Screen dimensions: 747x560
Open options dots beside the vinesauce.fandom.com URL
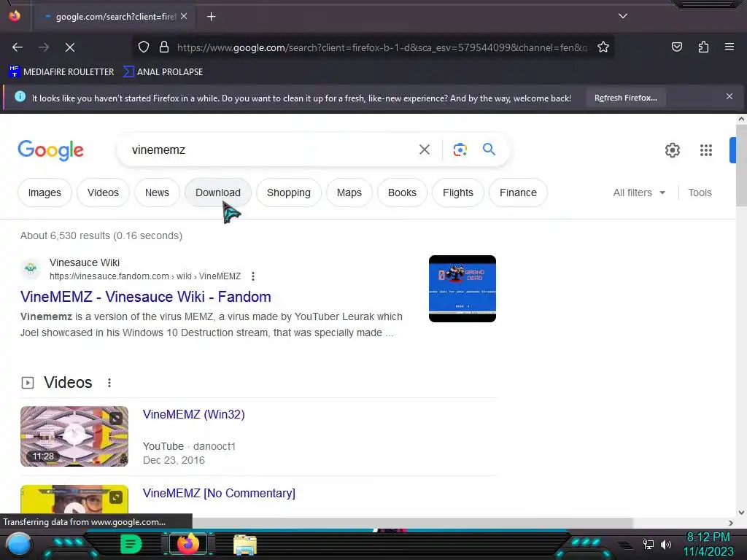click(253, 276)
